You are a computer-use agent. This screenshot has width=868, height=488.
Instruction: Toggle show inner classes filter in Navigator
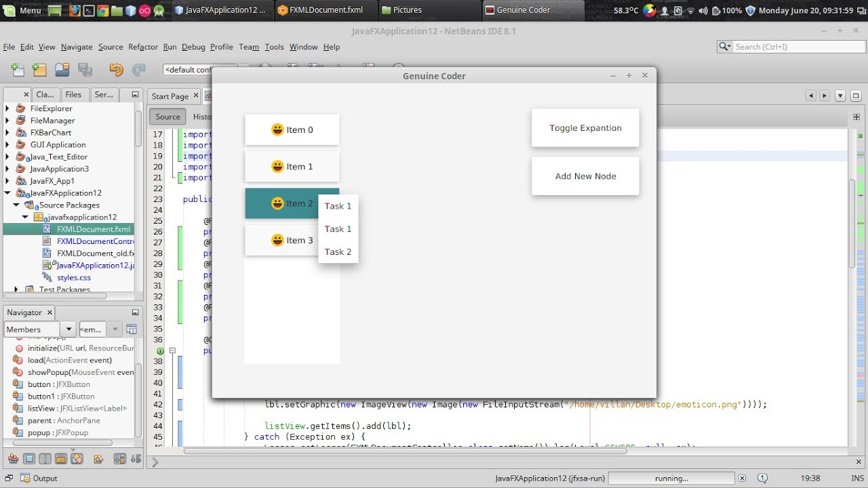[76, 459]
